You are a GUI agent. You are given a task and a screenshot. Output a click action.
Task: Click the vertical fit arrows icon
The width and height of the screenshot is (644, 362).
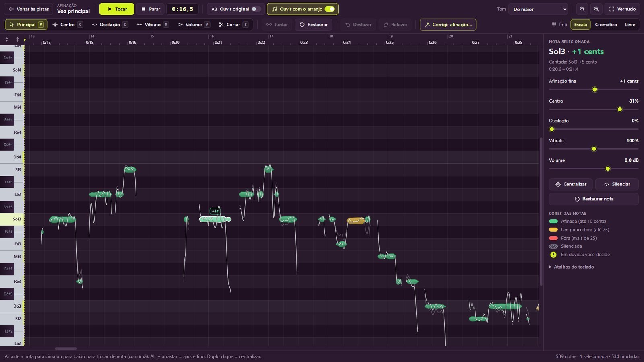(17, 39)
